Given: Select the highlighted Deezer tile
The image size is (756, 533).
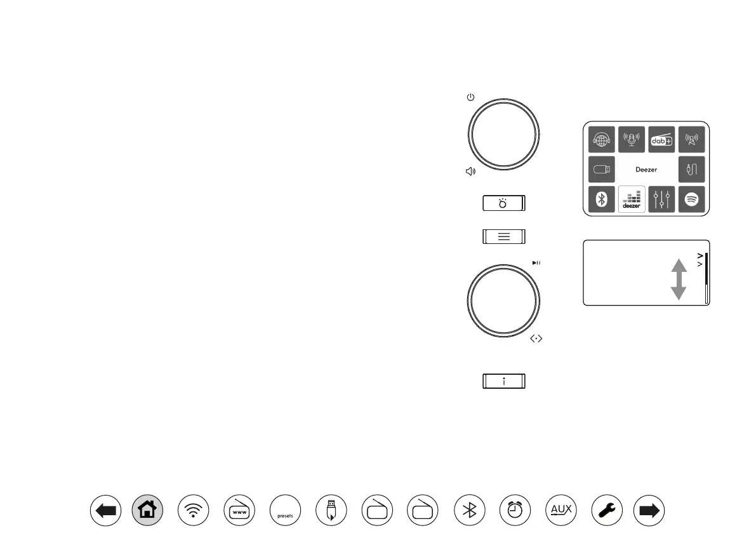Looking at the screenshot, I should (632, 199).
